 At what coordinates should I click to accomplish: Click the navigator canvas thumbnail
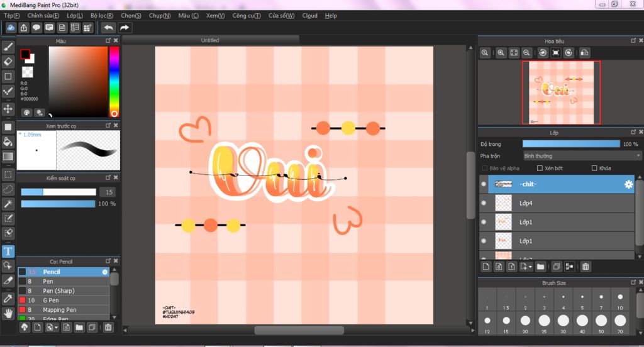click(x=561, y=92)
